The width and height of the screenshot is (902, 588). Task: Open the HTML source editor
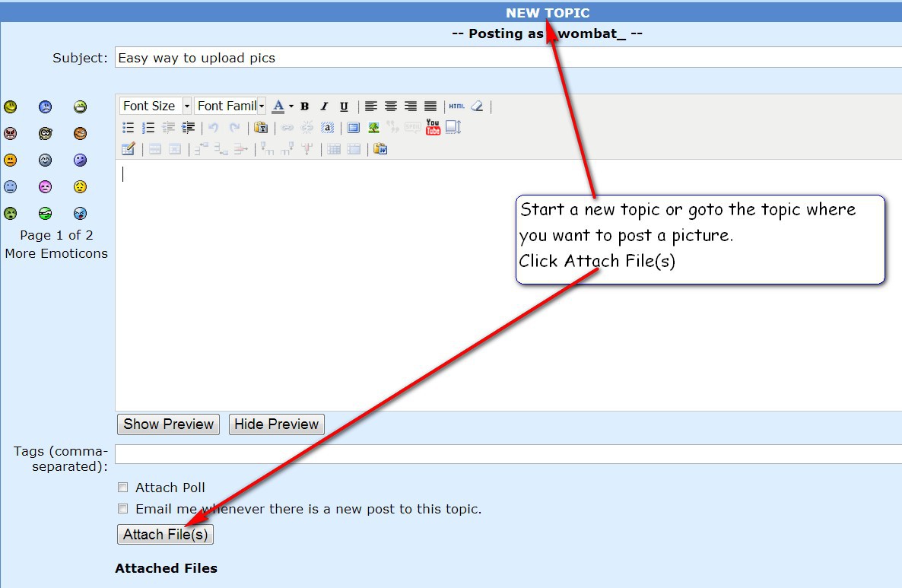(456, 106)
